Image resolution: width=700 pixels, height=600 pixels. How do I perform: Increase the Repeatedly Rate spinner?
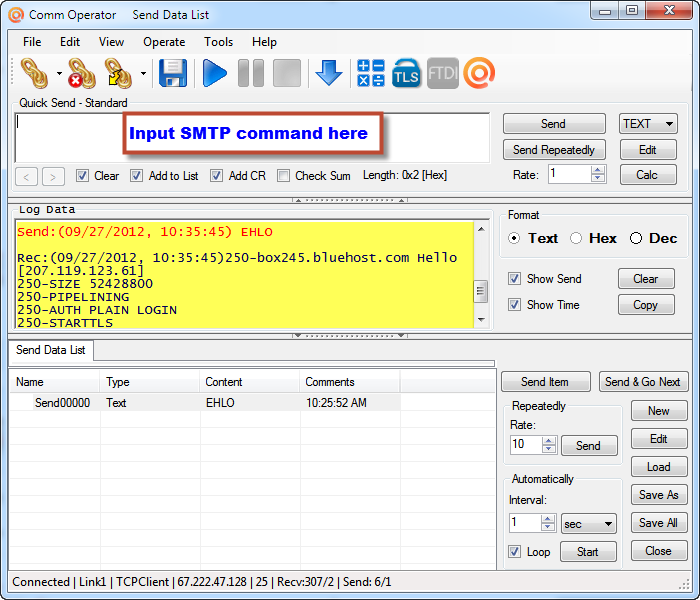tap(549, 441)
